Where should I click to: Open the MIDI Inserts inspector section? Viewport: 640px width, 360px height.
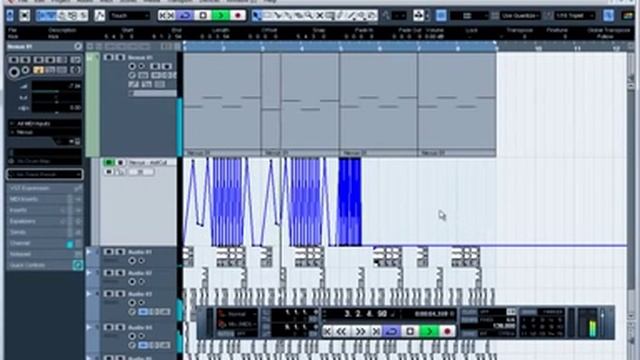(x=45, y=199)
